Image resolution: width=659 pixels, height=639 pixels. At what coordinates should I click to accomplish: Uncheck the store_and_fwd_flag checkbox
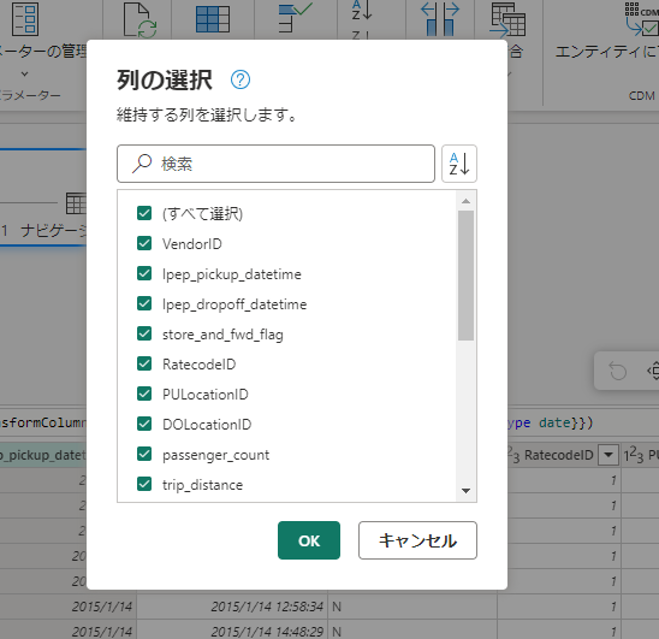(x=144, y=334)
